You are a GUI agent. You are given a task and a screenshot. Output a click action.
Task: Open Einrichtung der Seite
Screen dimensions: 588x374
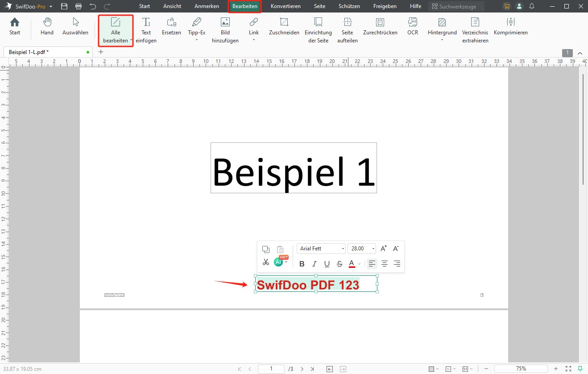(x=318, y=30)
